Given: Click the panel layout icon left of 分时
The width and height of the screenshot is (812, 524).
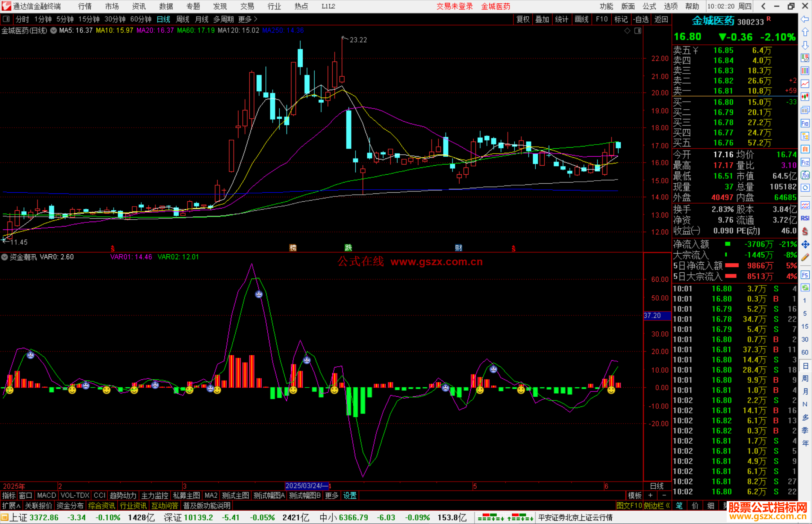Looking at the screenshot, I should [6, 19].
